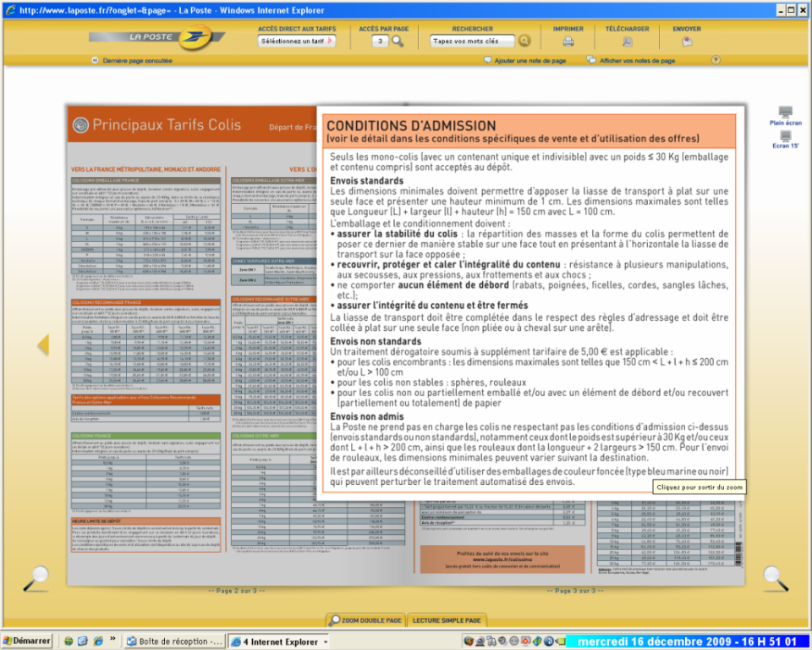Open the help question mark icon
This screenshot has height=650, width=812.
click(x=716, y=60)
